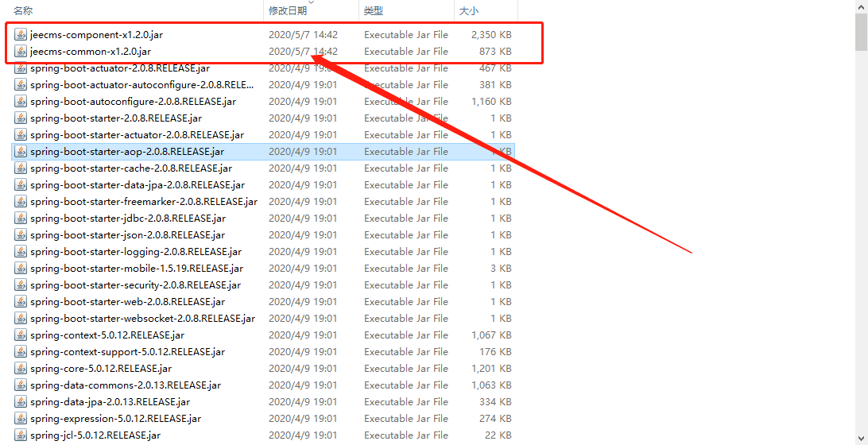Select file name spring-boot-starter-data-jpa-2.0.8.RELEASE.jar
Screen dimensions: 868x445
138,185
